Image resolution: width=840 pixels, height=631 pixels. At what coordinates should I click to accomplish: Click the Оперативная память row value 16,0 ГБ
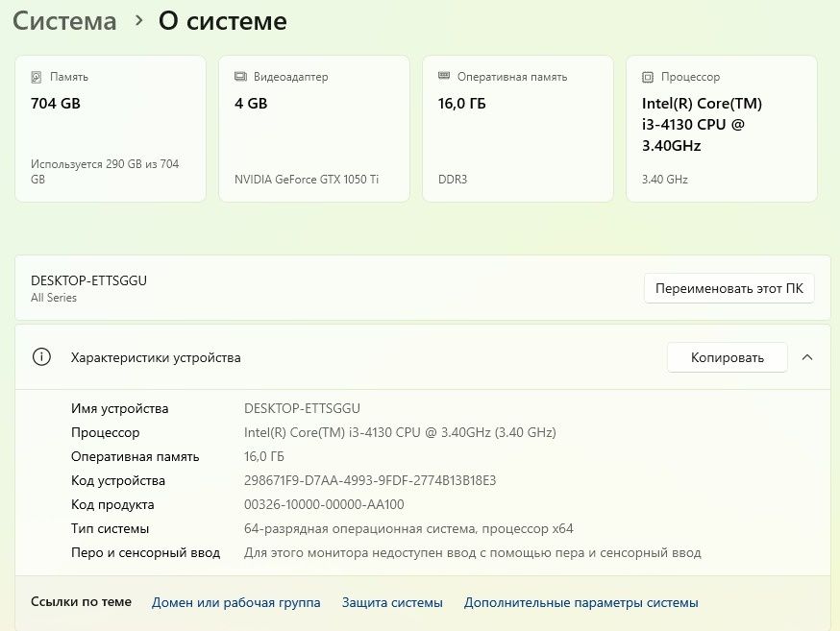click(264, 456)
